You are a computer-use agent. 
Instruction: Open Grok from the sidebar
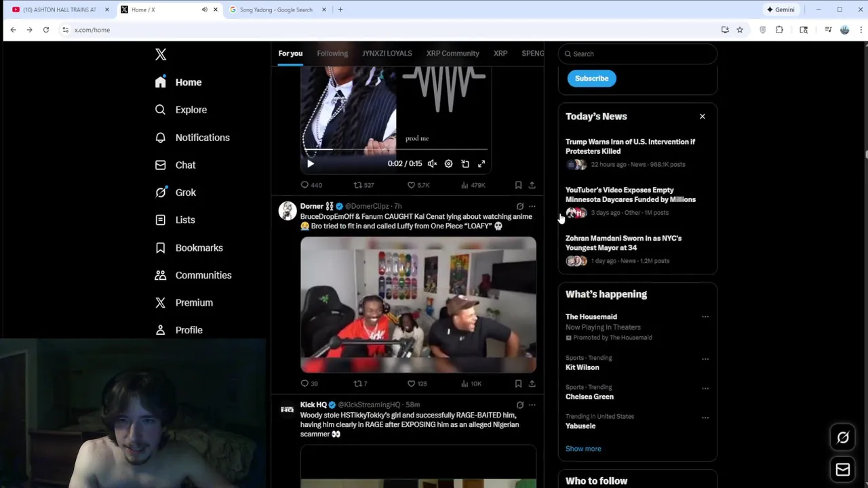(175, 192)
